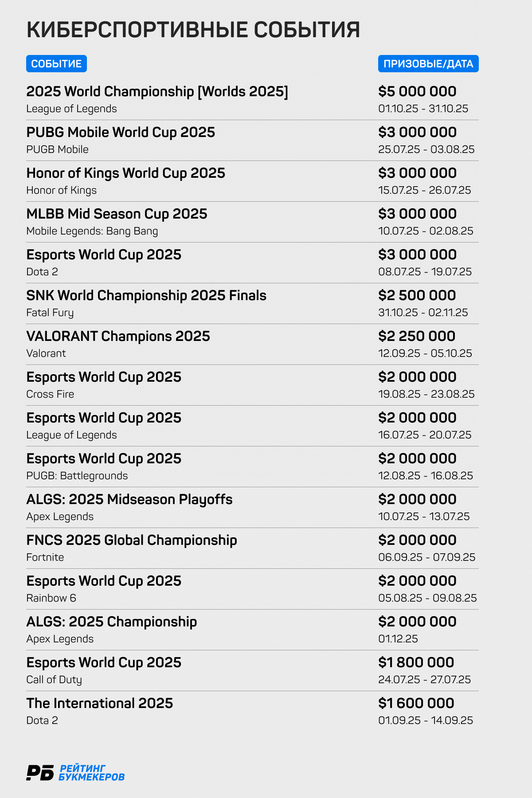Viewport: 532px width, 798px height.
Task: Open the VALORANT Champions 2025 event
Action: 118,336
